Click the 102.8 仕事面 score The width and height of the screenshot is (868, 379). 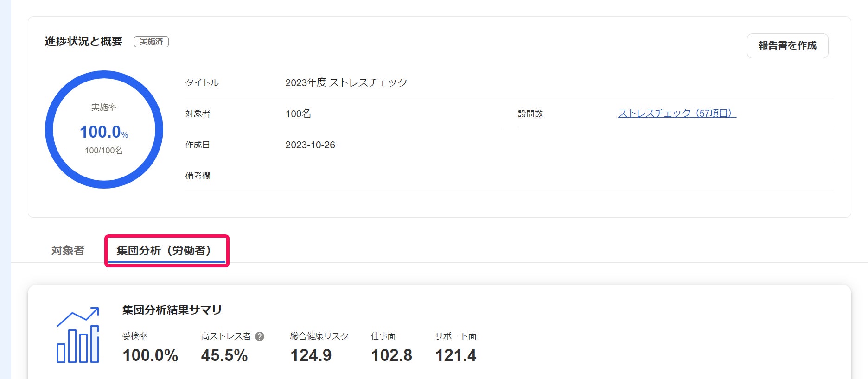point(391,355)
